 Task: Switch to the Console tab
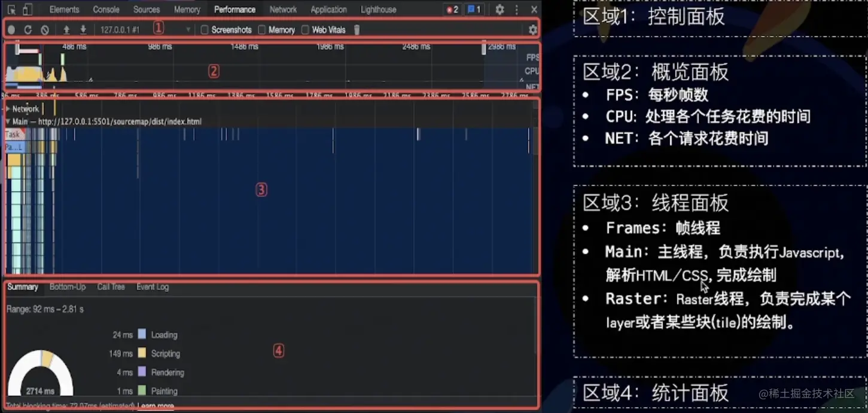tap(106, 10)
